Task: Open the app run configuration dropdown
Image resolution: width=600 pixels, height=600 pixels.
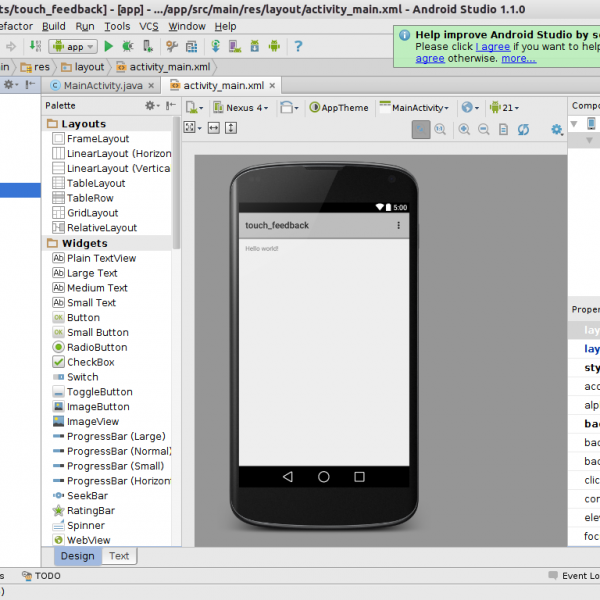Action: pos(73,47)
